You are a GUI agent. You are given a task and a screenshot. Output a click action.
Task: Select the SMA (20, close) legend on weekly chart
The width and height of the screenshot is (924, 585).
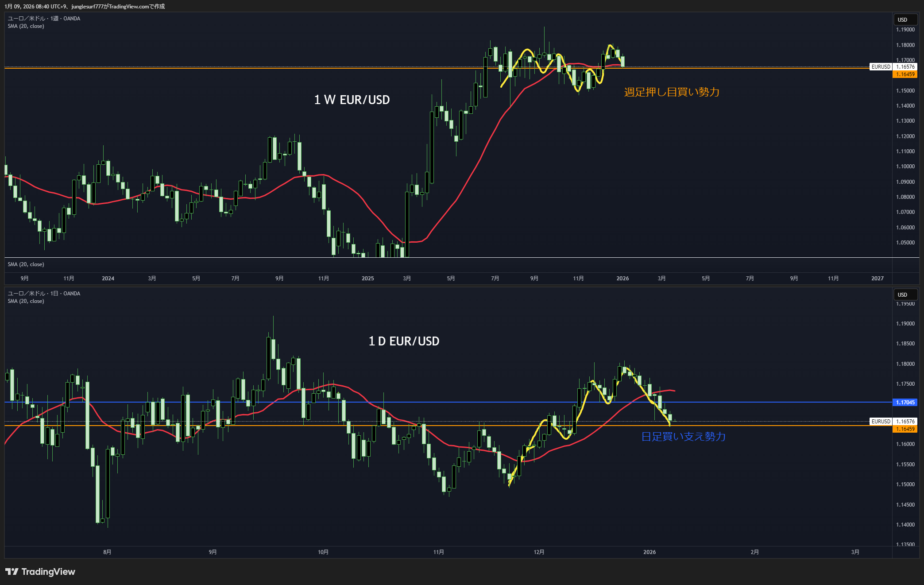26,26
